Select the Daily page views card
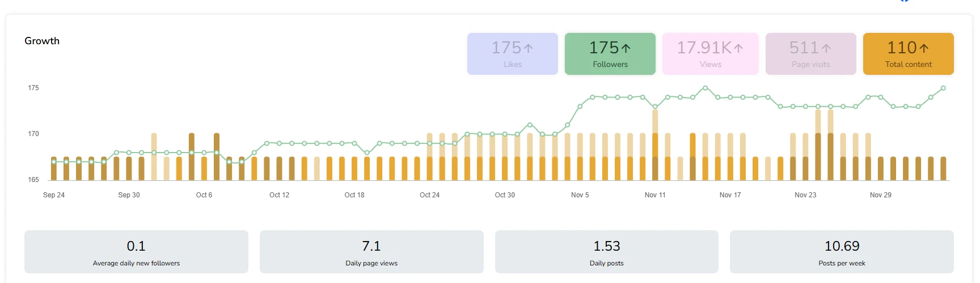Viewport: 980px width, 283px height. [371, 252]
